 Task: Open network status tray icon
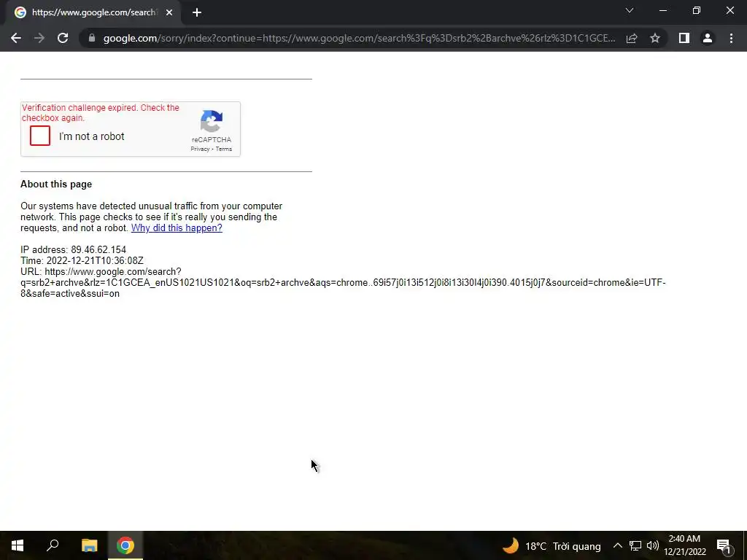tap(635, 545)
